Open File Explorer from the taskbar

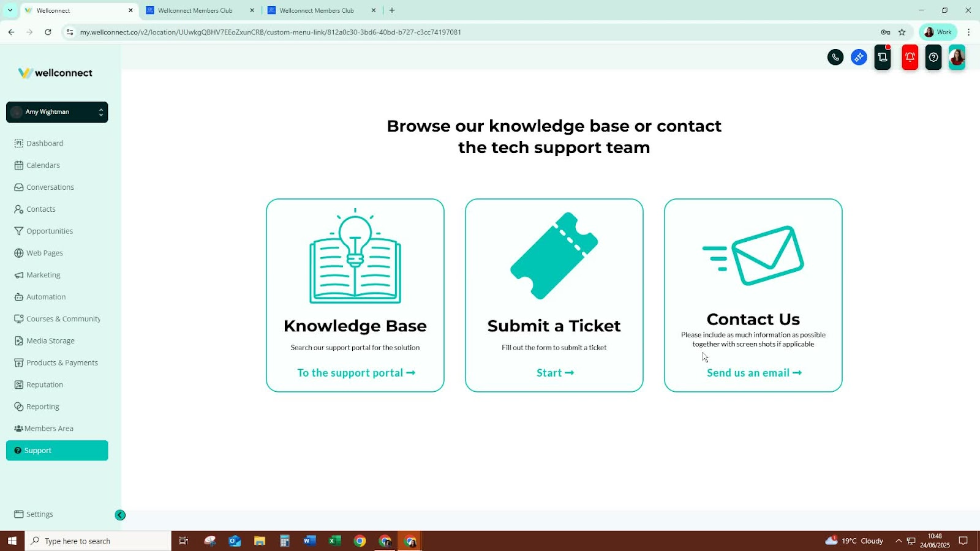(260, 541)
